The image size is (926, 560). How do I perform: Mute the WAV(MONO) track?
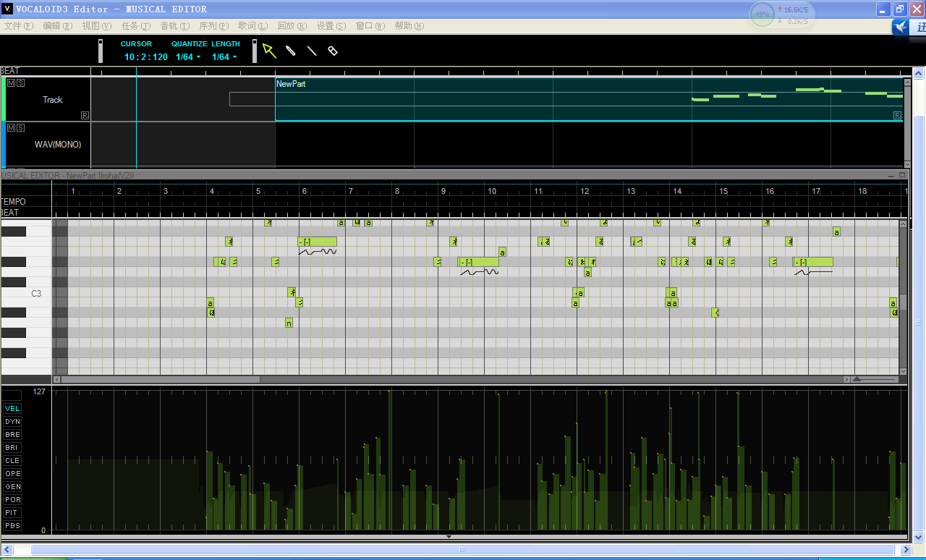coord(11,127)
